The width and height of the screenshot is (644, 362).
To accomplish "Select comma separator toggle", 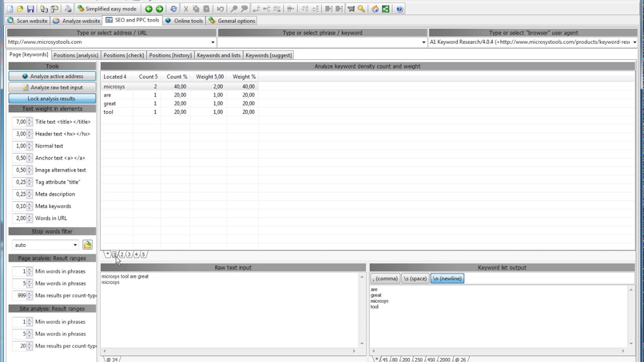I will pyautogui.click(x=385, y=279).
